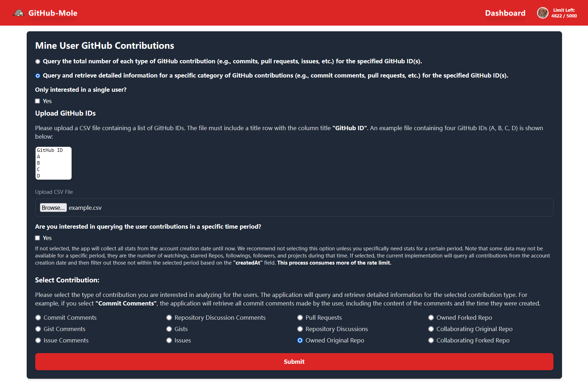Choose the Owned Forked Repo option

coord(431,318)
